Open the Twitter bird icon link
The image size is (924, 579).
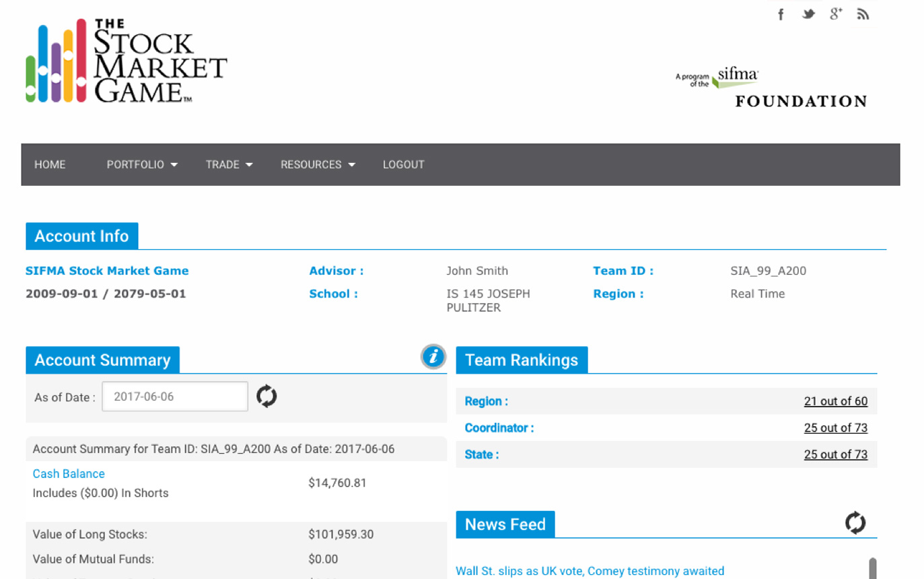(808, 14)
